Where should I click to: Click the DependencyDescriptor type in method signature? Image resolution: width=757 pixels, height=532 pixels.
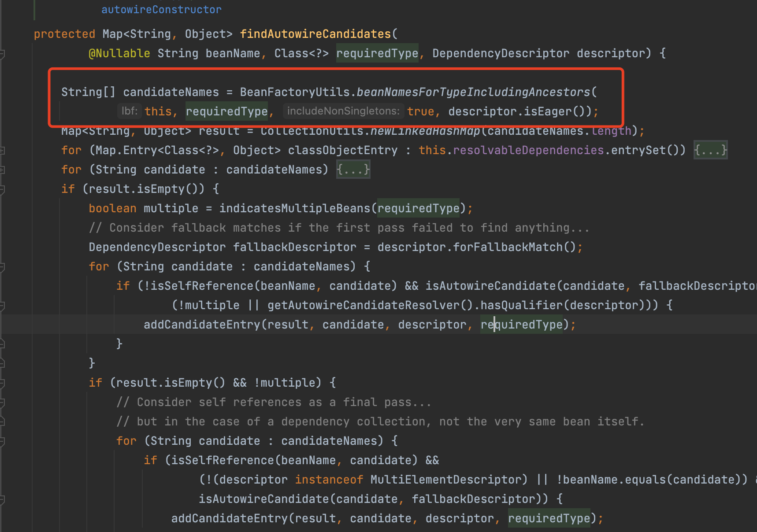point(501,53)
